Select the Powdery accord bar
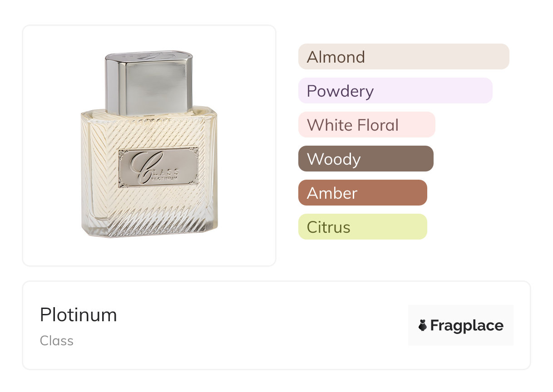This screenshot has width=553, height=392. pyautogui.click(x=395, y=91)
